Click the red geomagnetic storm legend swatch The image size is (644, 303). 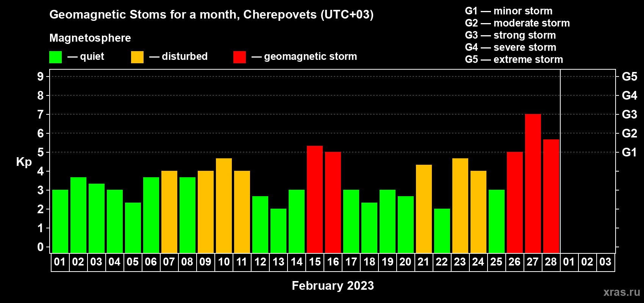point(239,57)
